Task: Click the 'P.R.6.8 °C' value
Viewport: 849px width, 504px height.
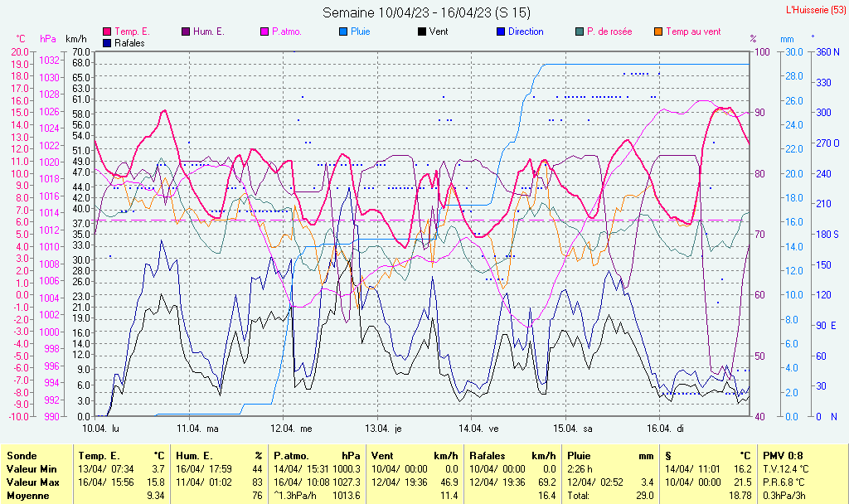Action: [784, 482]
